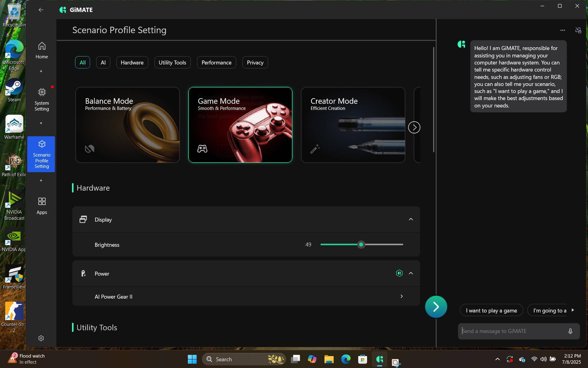Screen dimensions: 588x368
Task: Select the Creator Mode profile card
Action: [x=353, y=125]
